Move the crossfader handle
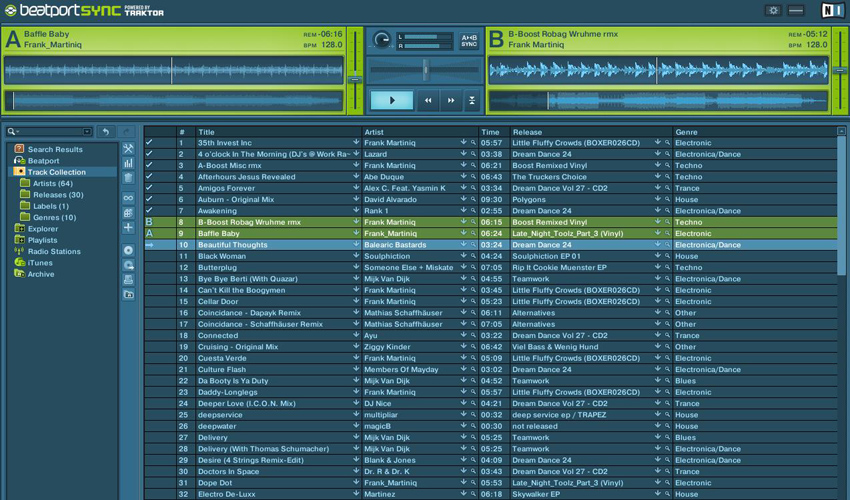This screenshot has height=500, width=850. (426, 69)
